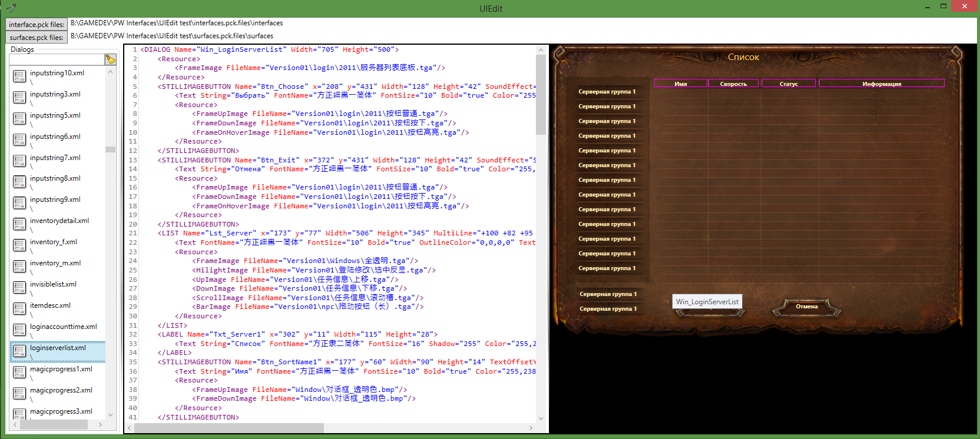
Task: Click the down arrow of dialogs list scrollbar
Action: point(110,415)
